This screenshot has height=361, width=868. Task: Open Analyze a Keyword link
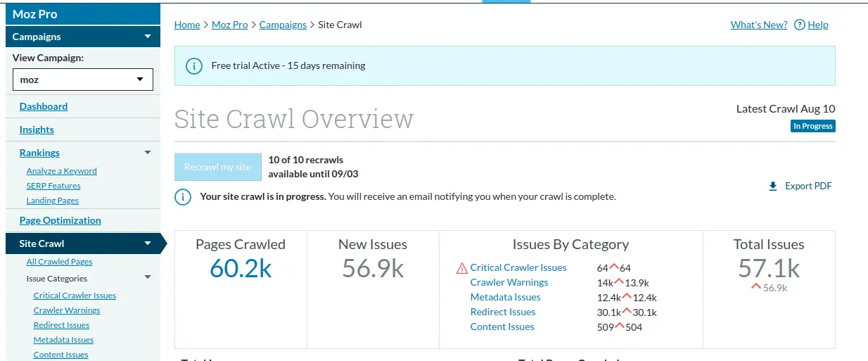[x=62, y=171]
